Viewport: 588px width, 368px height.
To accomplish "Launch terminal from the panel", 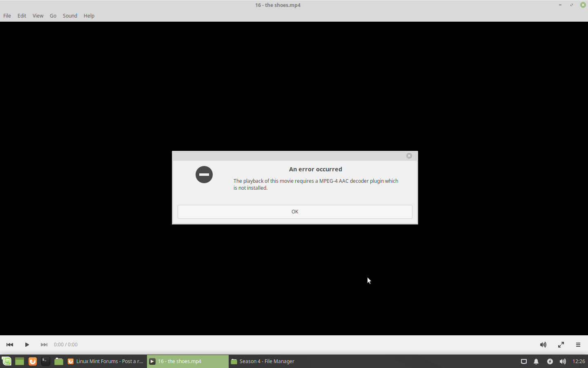I will (46, 361).
